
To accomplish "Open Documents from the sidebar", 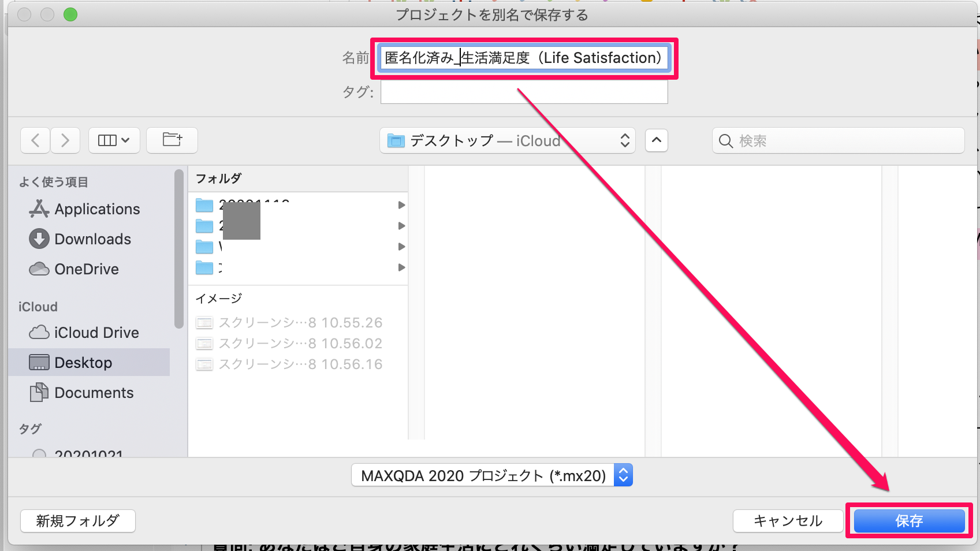I will coord(94,393).
